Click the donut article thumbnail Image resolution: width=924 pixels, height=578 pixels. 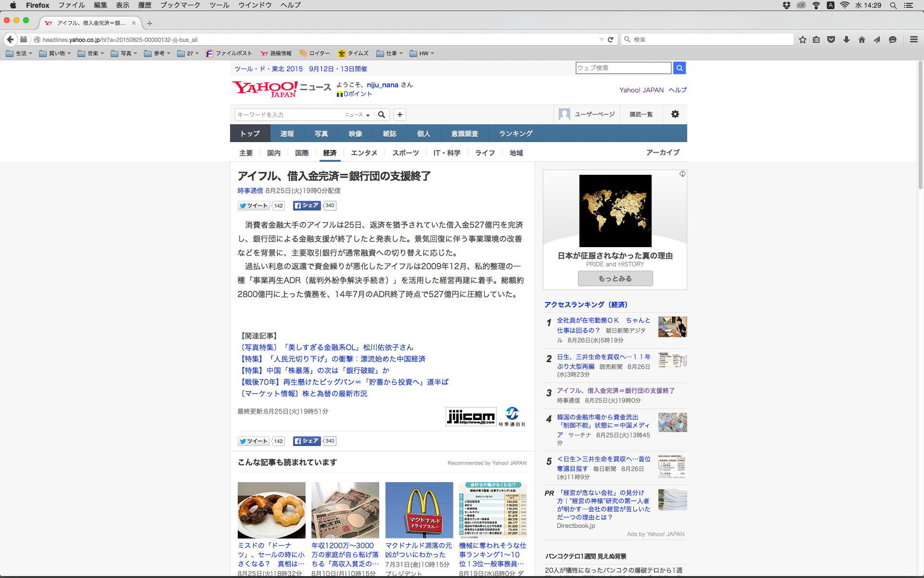click(x=271, y=510)
